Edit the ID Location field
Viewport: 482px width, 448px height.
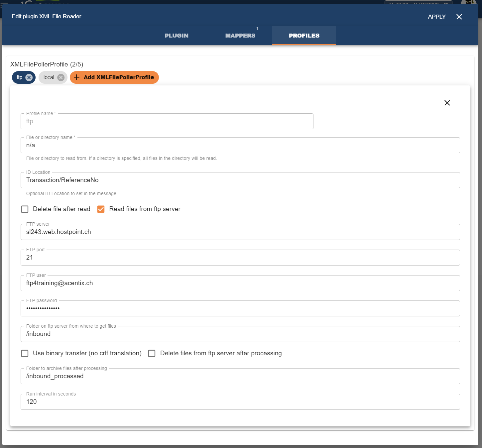click(x=240, y=180)
